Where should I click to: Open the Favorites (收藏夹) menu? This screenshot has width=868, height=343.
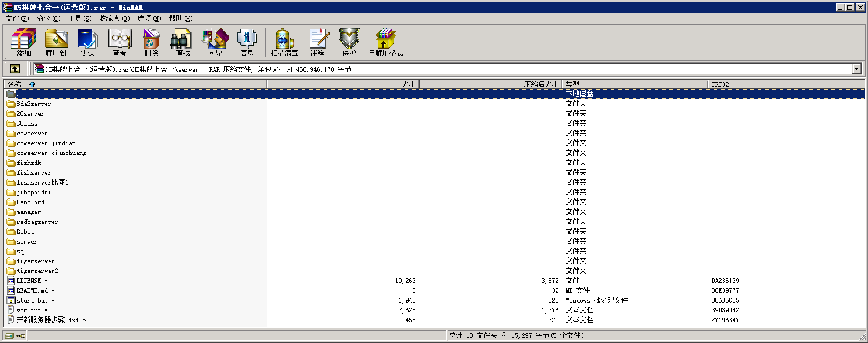(114, 19)
